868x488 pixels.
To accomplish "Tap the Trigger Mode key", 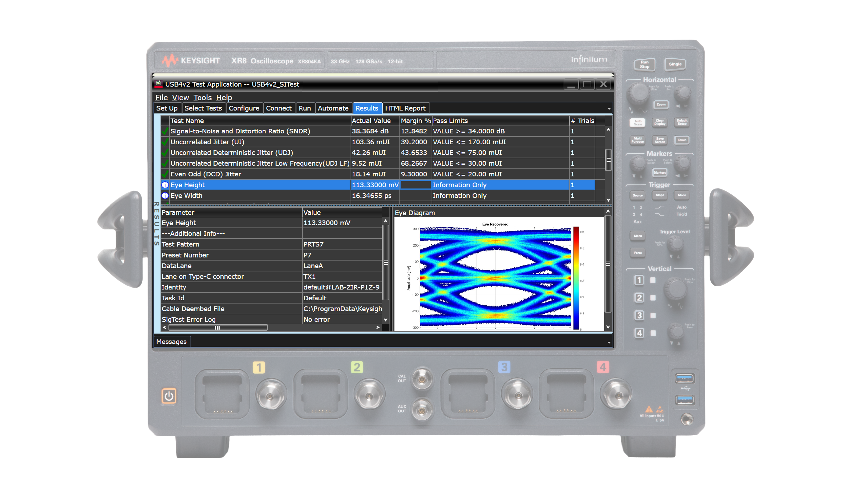I will [x=682, y=195].
